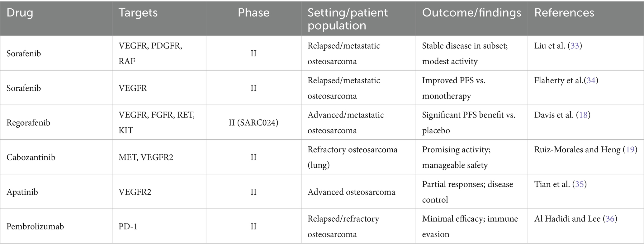
Task: Select the Advanced osteosarcoma setting cell
Action: point(351,192)
